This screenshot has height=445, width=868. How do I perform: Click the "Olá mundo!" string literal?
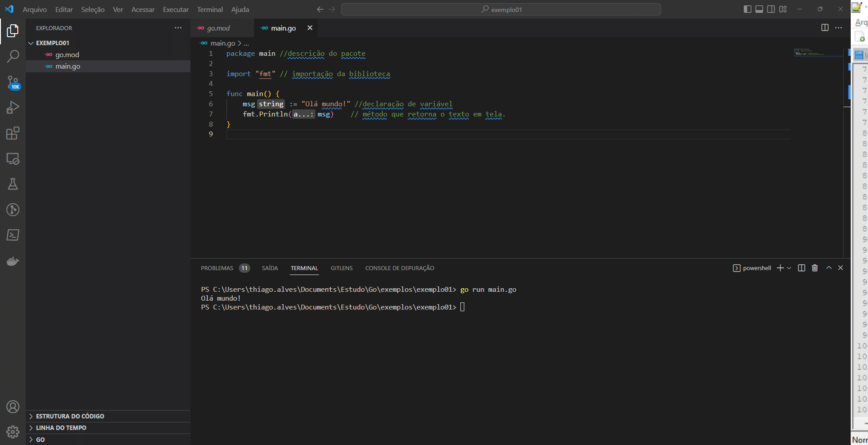click(326, 104)
